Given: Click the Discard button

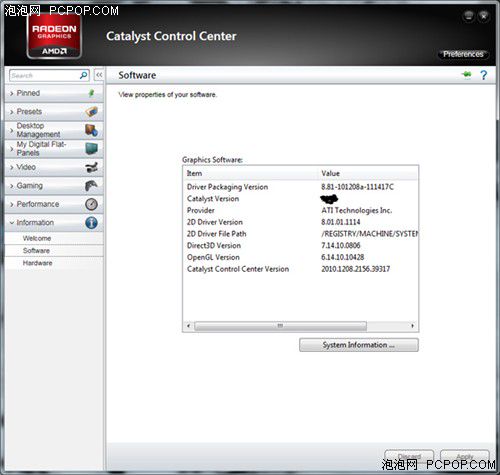Looking at the screenshot, I should coord(409,456).
